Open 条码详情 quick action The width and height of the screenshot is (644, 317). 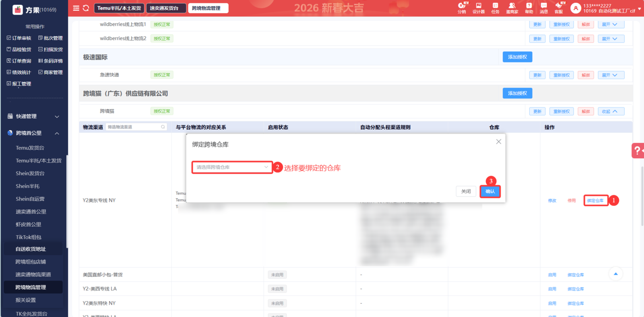[50, 61]
